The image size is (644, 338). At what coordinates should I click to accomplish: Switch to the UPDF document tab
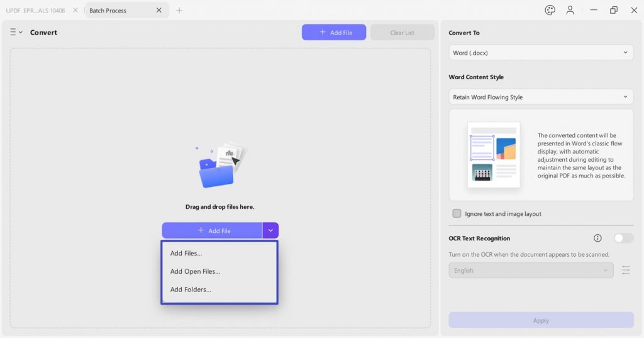click(36, 10)
